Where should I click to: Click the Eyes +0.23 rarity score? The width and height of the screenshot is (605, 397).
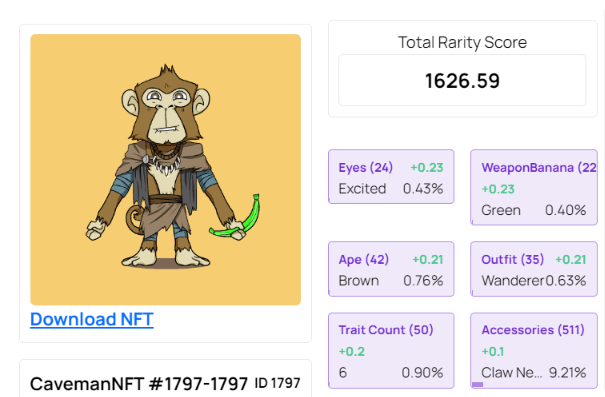click(427, 167)
